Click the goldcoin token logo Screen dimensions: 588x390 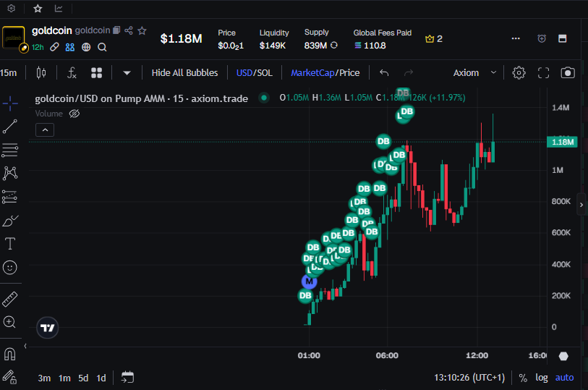[x=14, y=38]
